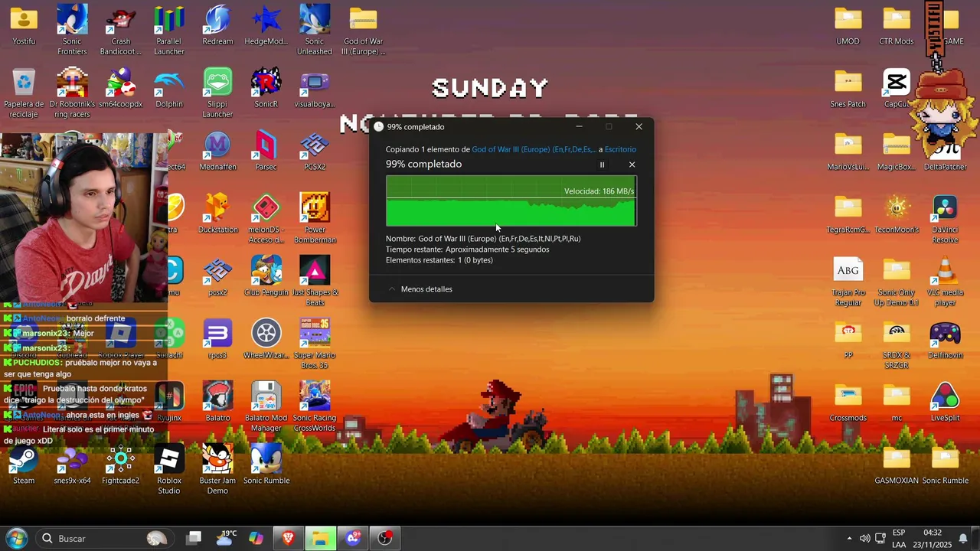
Task: Open Brave browser from the taskbar
Action: click(x=288, y=538)
